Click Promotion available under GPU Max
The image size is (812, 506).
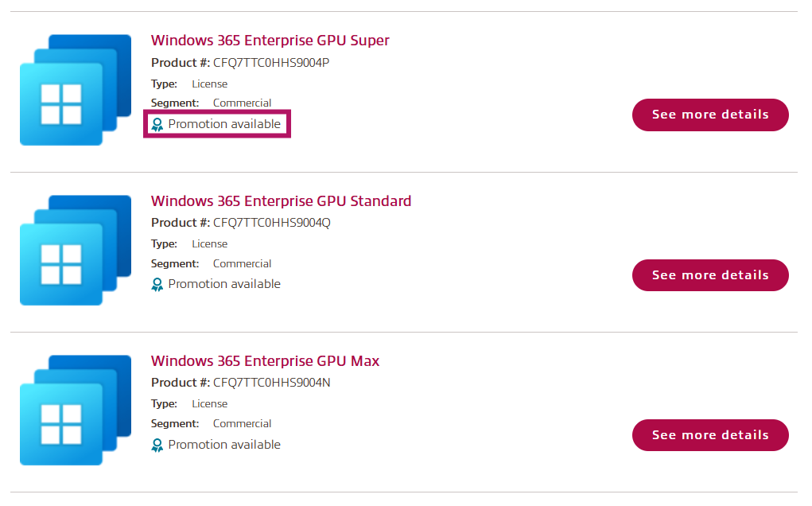223,445
